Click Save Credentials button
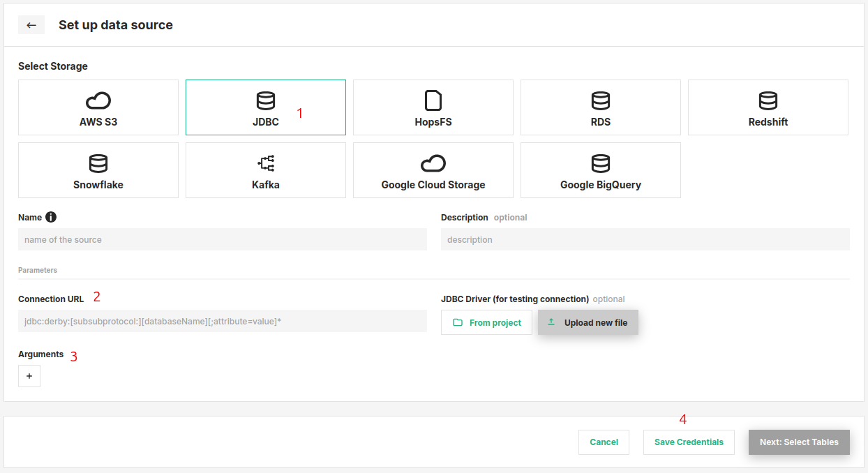Image resolution: width=868 pixels, height=473 pixels. click(689, 442)
